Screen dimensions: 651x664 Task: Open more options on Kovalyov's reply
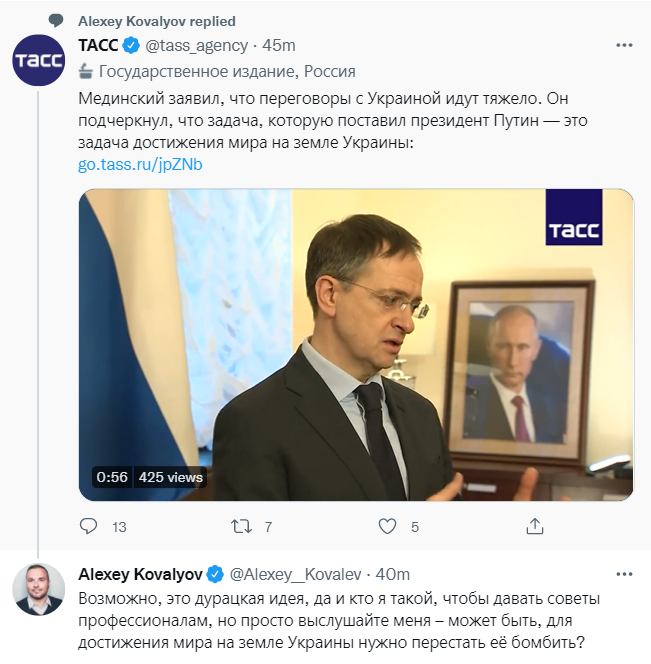point(623,575)
